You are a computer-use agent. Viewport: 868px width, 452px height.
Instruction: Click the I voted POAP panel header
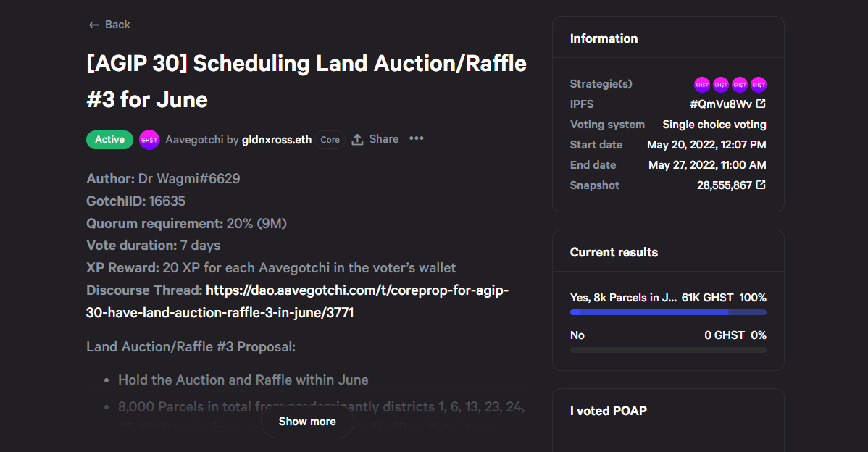(x=668, y=410)
